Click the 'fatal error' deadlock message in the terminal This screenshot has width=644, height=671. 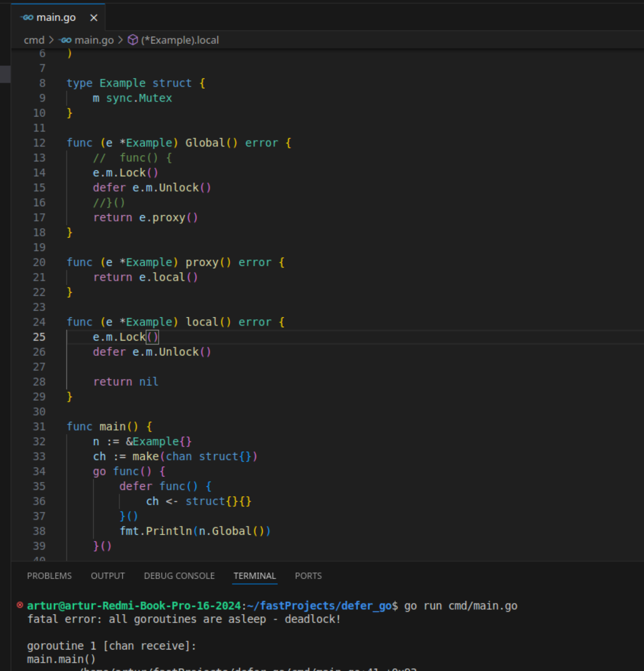[184, 619]
